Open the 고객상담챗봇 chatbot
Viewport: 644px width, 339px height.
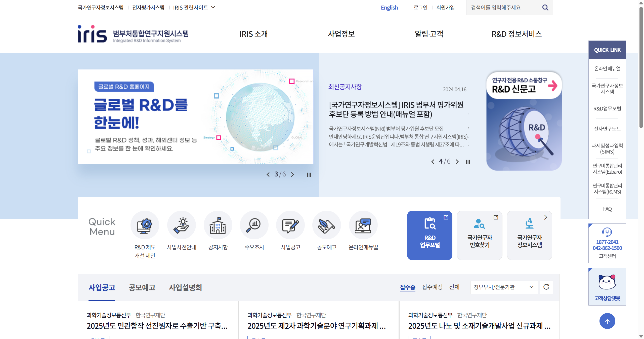point(607,286)
